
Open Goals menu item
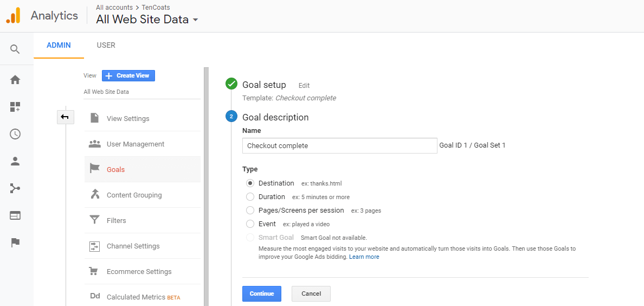142,169
